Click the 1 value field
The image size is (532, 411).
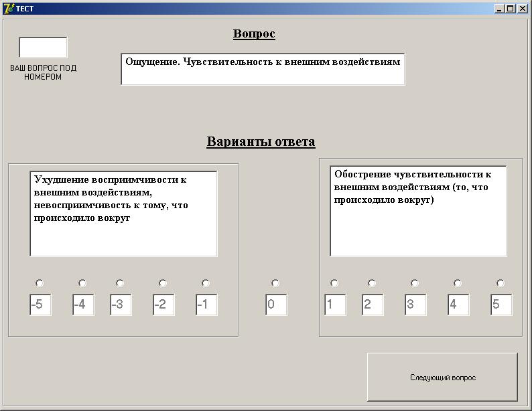335,305
